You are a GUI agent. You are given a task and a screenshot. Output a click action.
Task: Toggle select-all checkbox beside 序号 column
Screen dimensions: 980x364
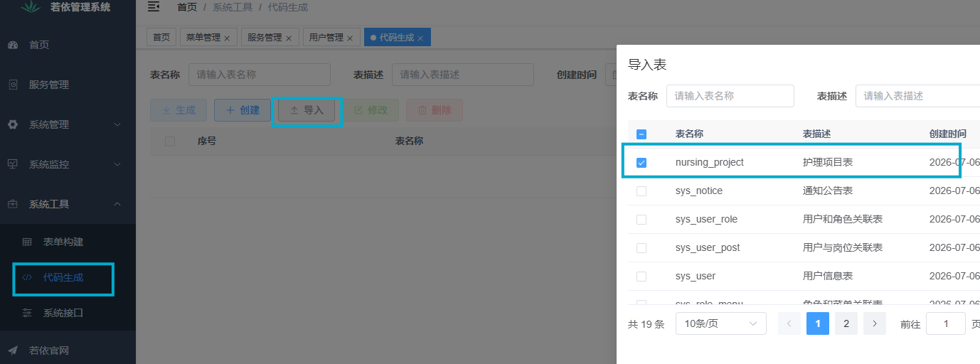click(x=170, y=141)
